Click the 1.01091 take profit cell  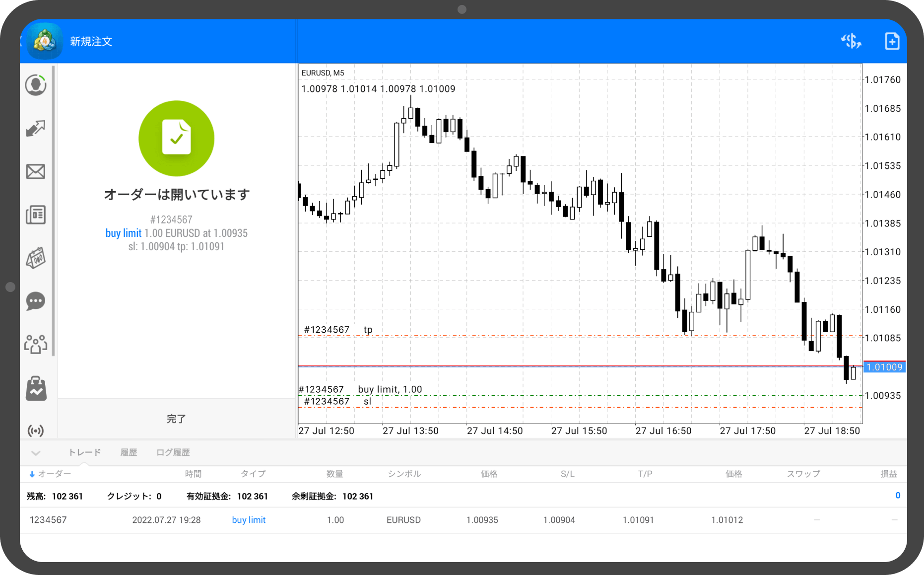coord(638,520)
